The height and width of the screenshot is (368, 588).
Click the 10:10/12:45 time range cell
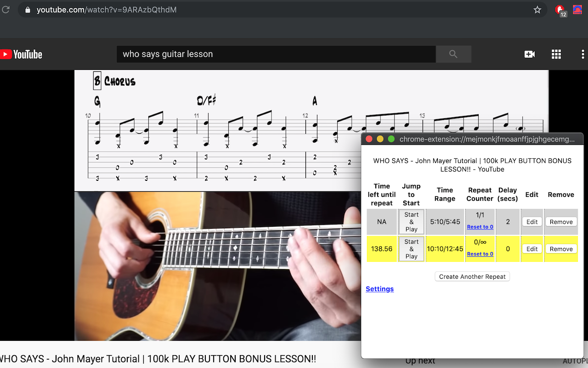(445, 249)
